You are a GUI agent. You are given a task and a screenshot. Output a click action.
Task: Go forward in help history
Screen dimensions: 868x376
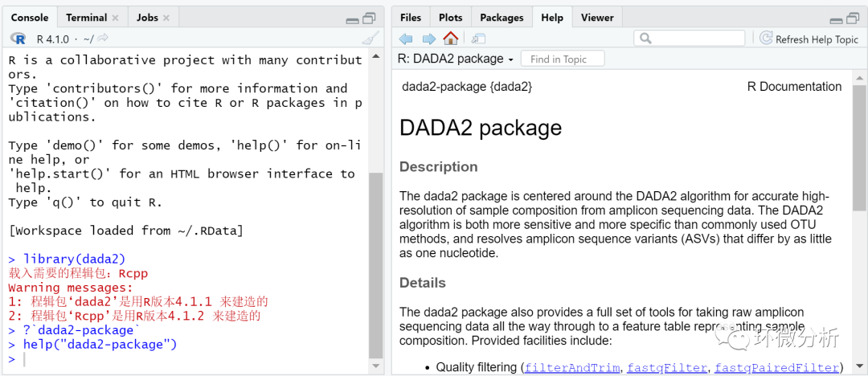pos(429,39)
